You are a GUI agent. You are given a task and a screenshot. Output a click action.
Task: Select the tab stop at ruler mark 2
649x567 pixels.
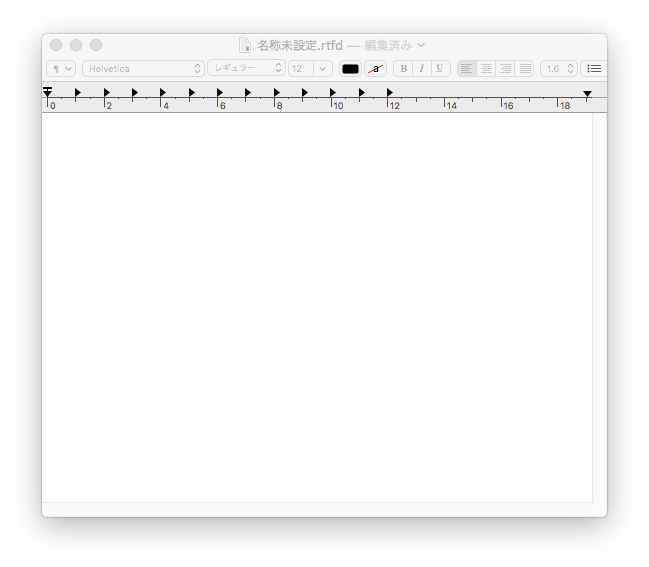(x=106, y=92)
